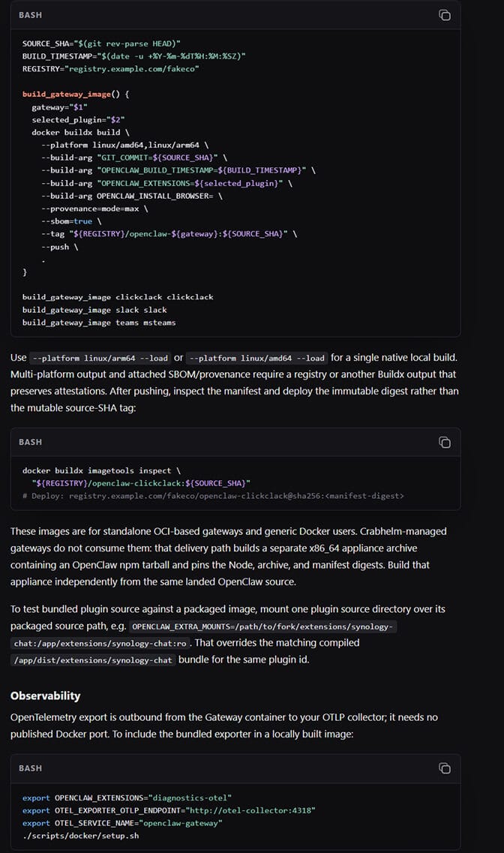Copy the docker buildx imagetools code block
Screen dimensions: 504x853
(444, 443)
